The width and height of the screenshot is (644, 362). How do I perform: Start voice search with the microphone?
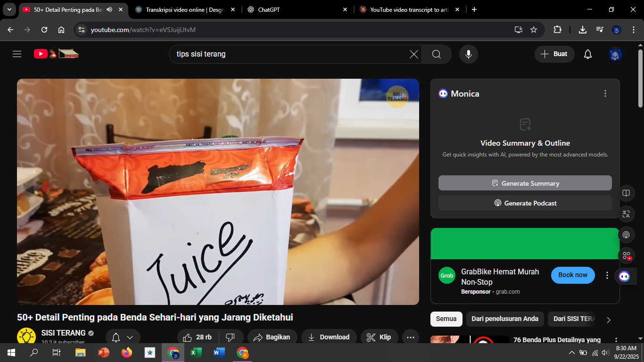click(x=469, y=54)
